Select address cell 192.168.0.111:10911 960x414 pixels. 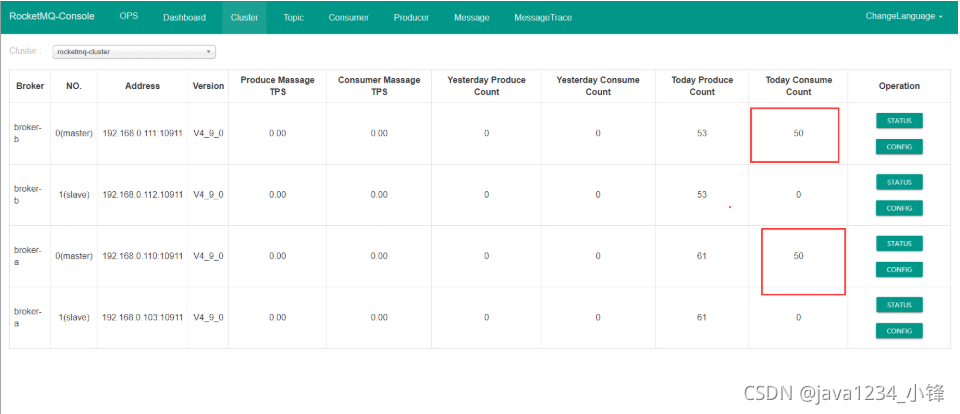click(142, 133)
